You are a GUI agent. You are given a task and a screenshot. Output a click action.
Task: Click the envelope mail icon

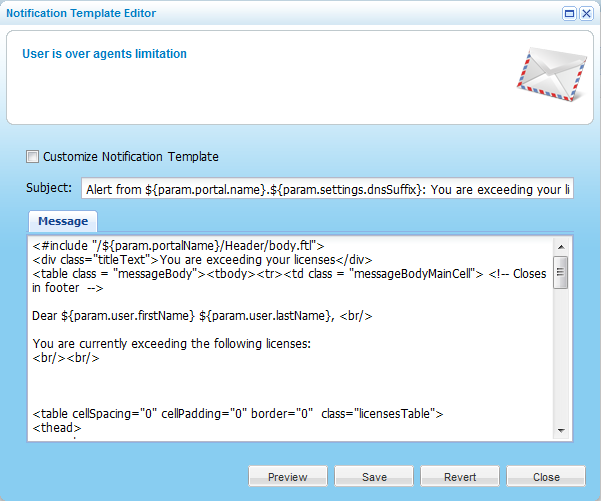(552, 74)
